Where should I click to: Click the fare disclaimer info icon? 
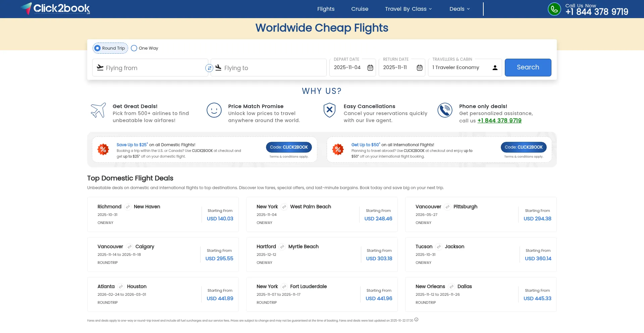[416, 320]
